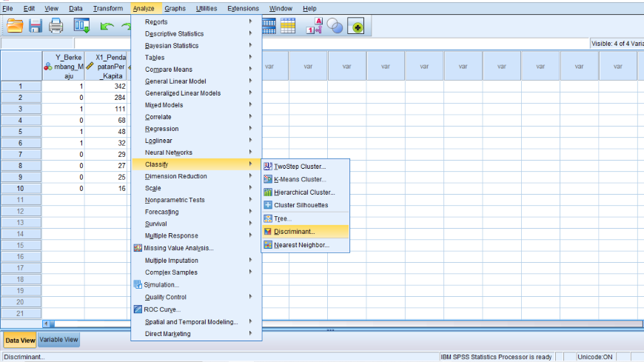Viewport: 644px width, 362px height.
Task: Click the Show All Variables plus icon
Action: click(356, 26)
